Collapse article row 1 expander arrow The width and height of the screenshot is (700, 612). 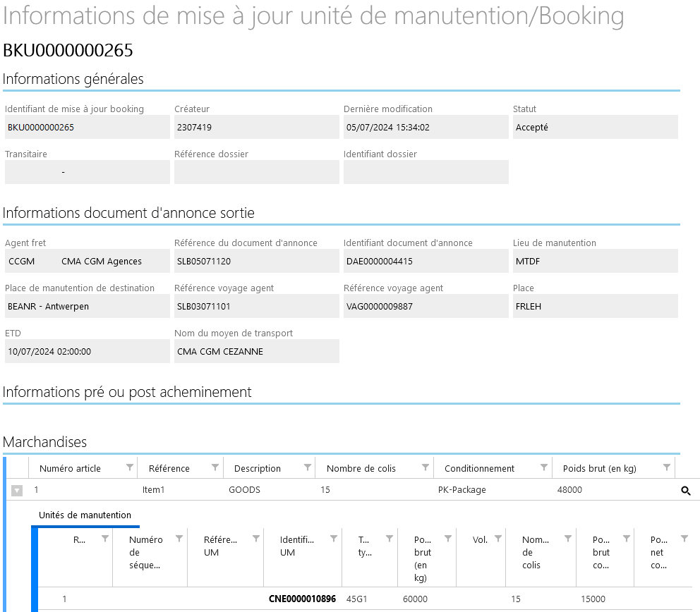pyautogui.click(x=16, y=491)
